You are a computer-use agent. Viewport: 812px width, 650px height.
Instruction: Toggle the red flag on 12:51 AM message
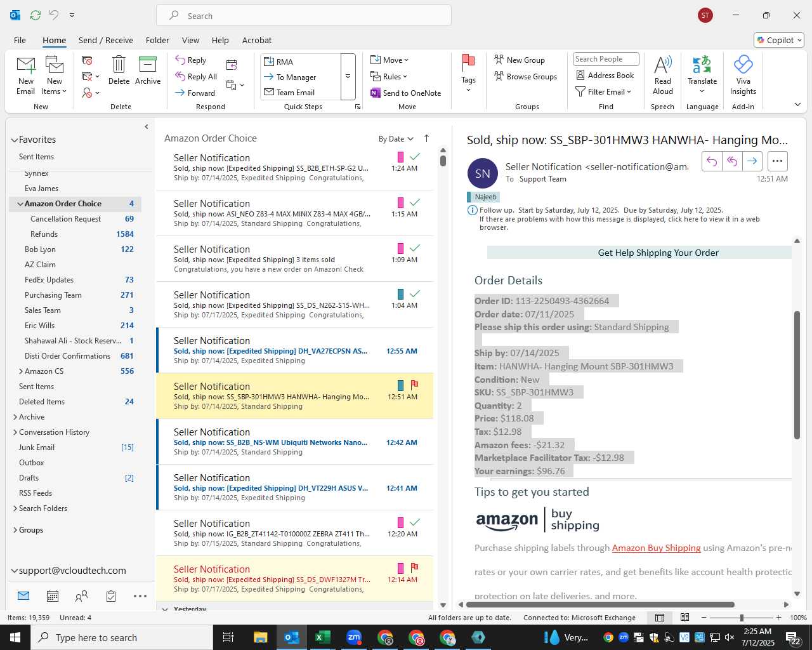point(414,385)
